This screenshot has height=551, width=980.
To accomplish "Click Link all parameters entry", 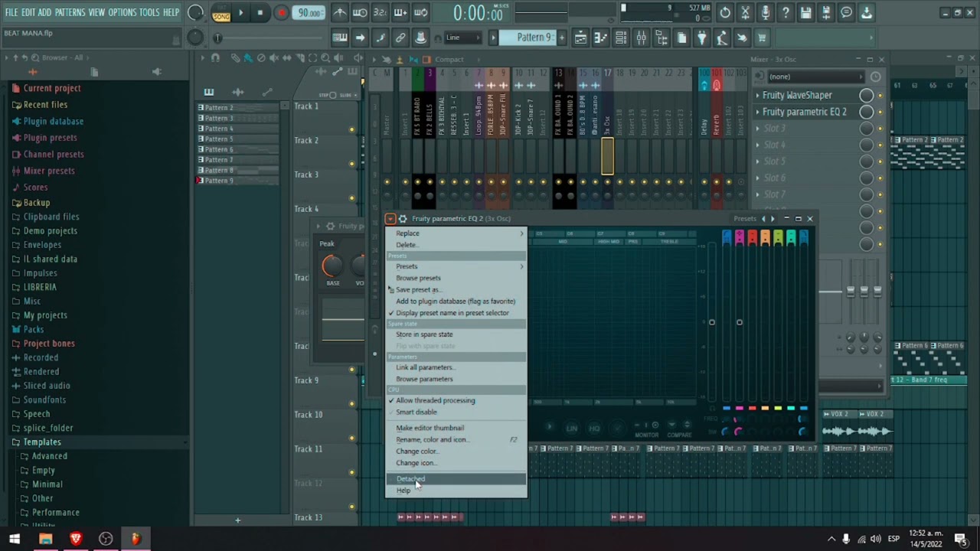I will [x=456, y=367].
